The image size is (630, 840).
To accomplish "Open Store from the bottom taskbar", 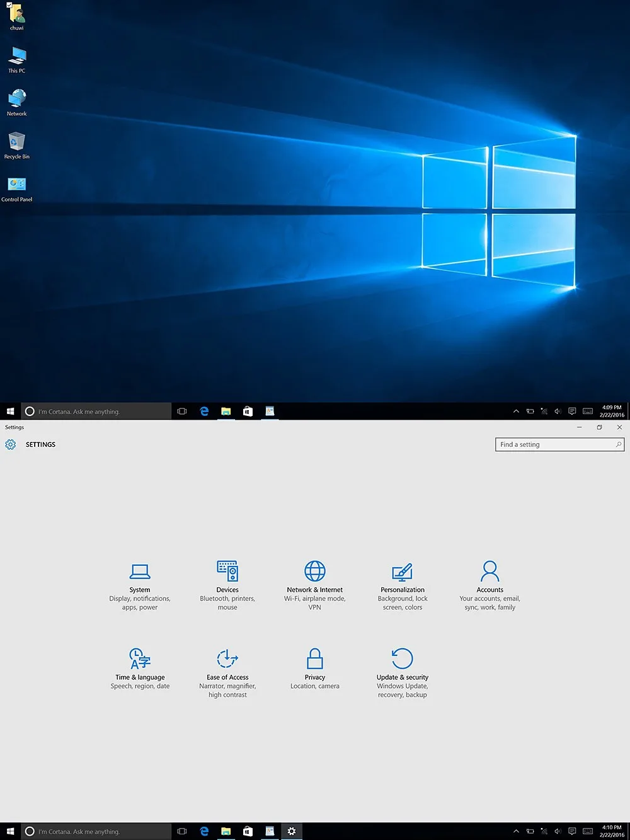I will coord(248,832).
